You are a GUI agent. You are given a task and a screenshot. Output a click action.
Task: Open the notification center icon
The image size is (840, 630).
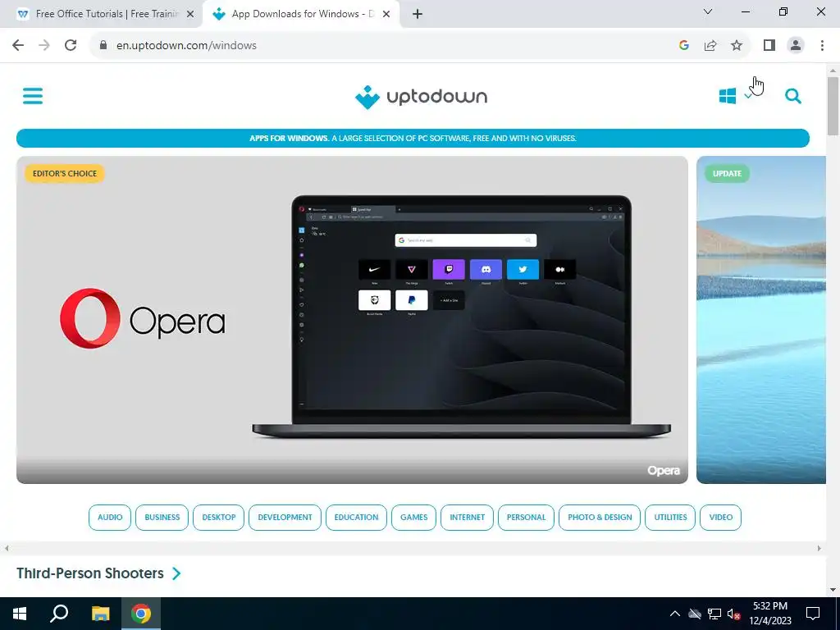point(813,614)
